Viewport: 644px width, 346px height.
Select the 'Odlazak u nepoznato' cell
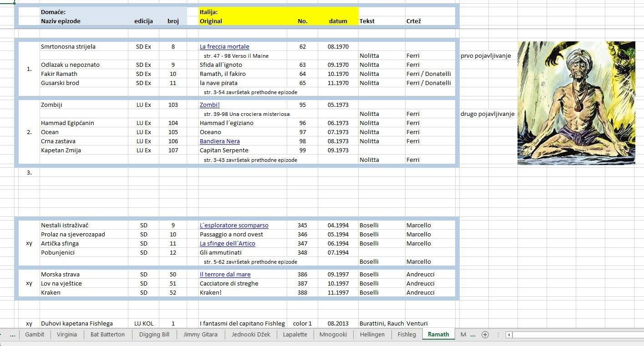84,65
